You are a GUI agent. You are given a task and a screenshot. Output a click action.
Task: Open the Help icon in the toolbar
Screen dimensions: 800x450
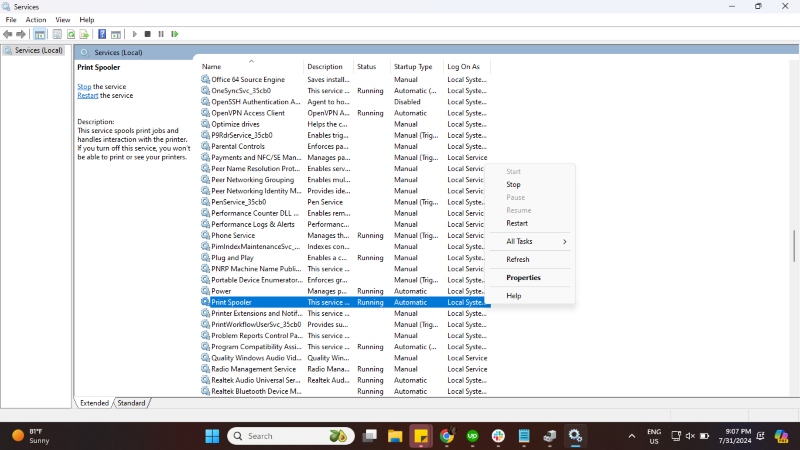tap(102, 34)
